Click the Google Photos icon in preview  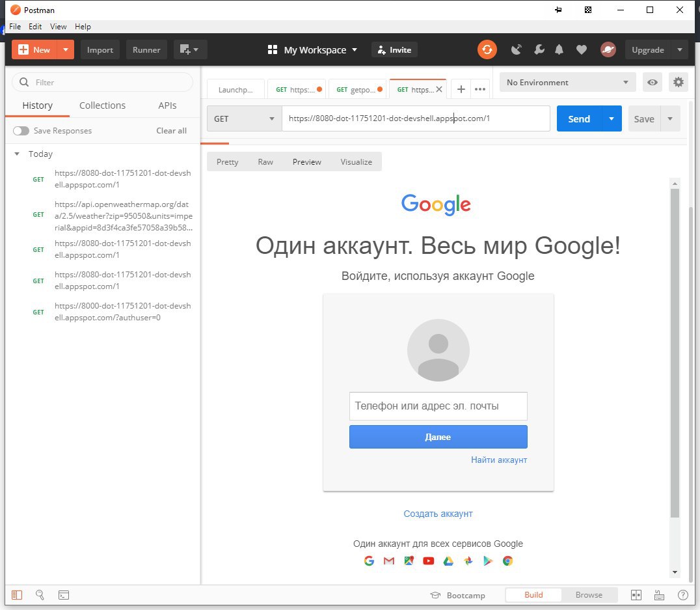tap(468, 561)
